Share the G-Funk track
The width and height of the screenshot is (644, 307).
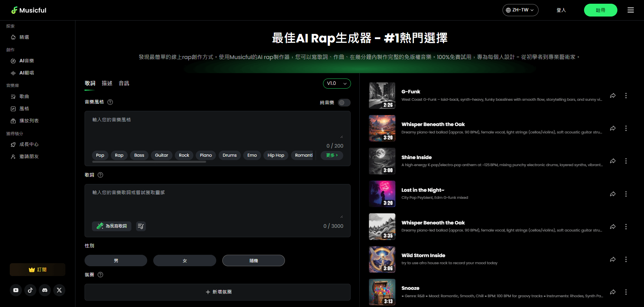point(613,95)
